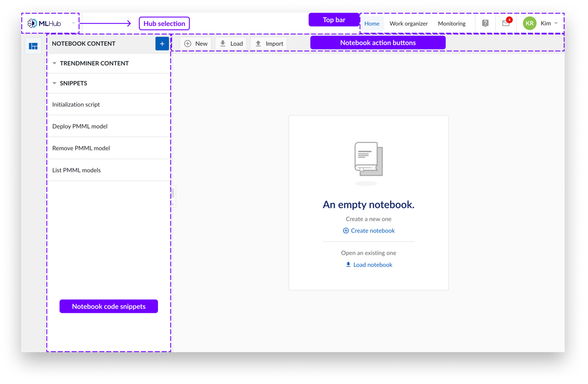This screenshot has width=588, height=384.
Task: Collapse the TrendMiner Content section
Action: (x=54, y=63)
